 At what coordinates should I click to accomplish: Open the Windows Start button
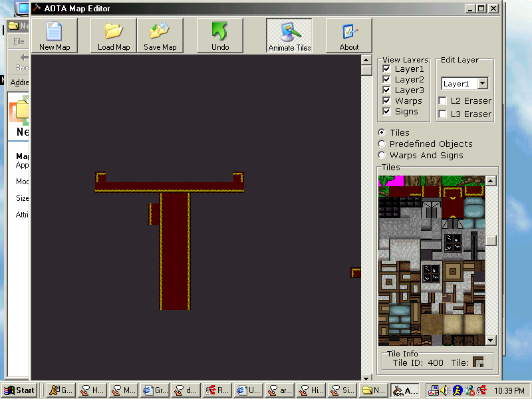(x=20, y=390)
